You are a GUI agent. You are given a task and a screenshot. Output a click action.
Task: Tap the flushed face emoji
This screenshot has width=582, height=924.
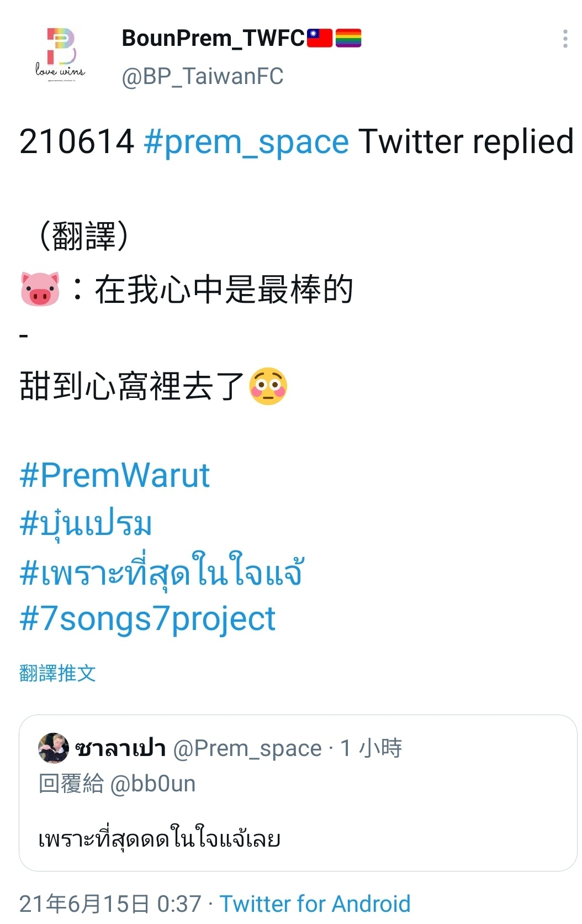268,386
